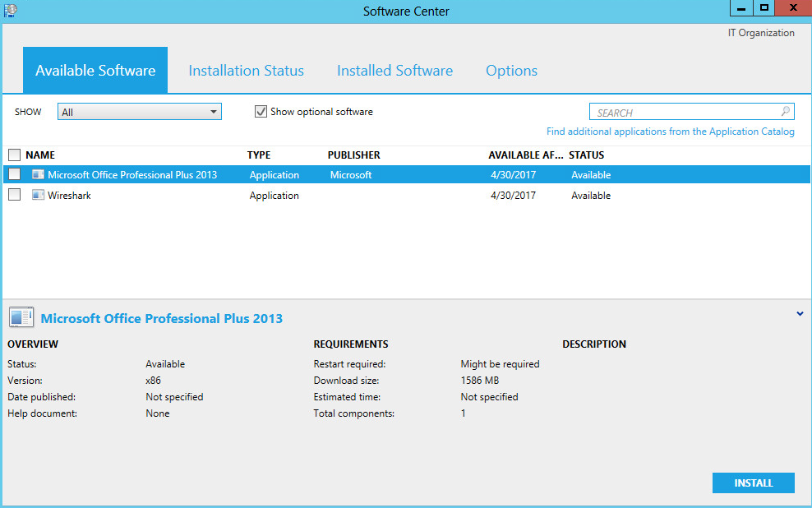The image size is (812, 508).
Task: Sort by the AVAILABLE AF... column header
Action: point(526,155)
